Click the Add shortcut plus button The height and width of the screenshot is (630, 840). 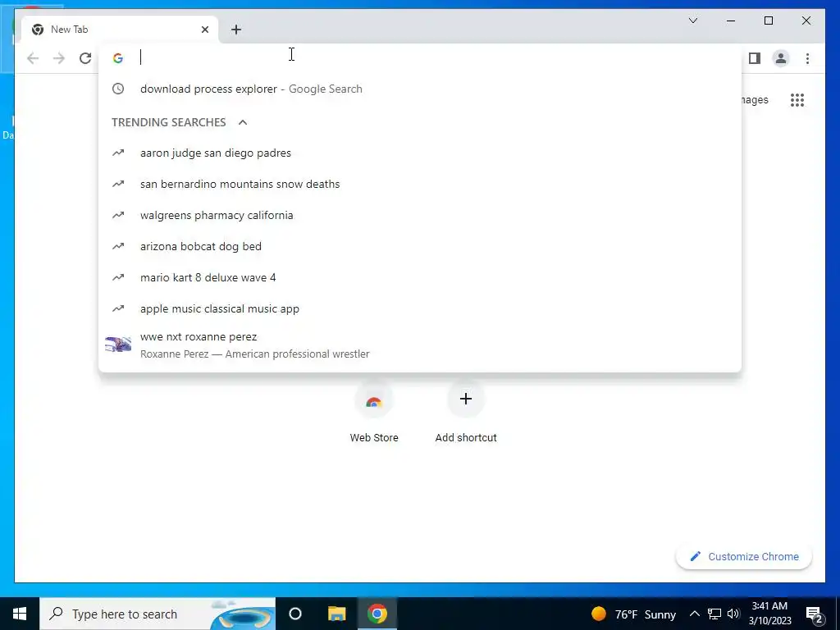(466, 399)
